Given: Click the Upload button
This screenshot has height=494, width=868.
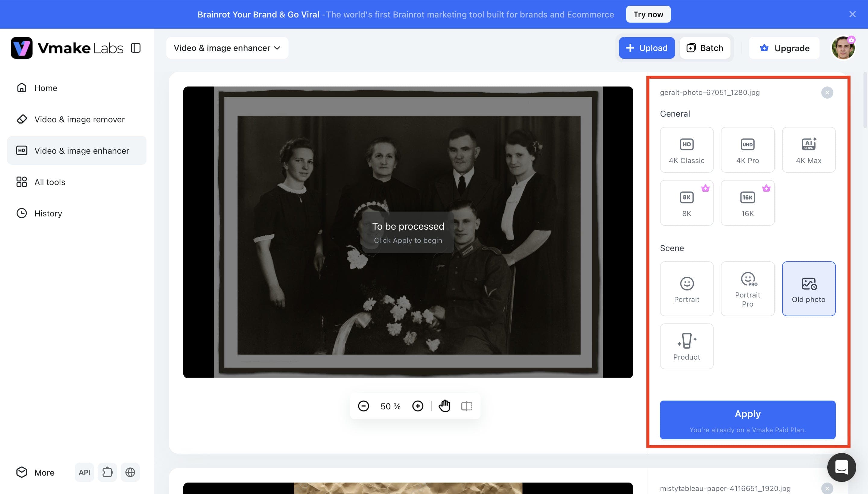Looking at the screenshot, I should (647, 48).
